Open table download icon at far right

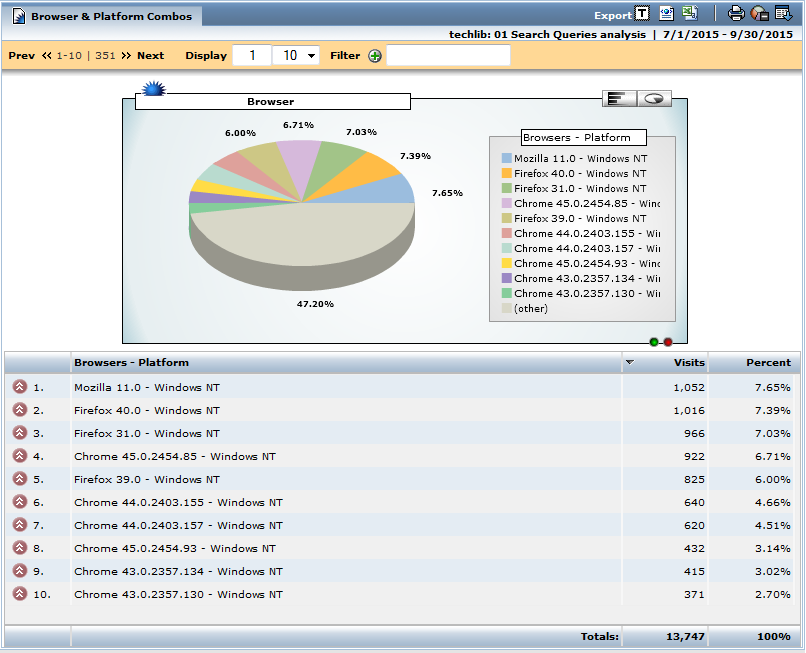784,13
